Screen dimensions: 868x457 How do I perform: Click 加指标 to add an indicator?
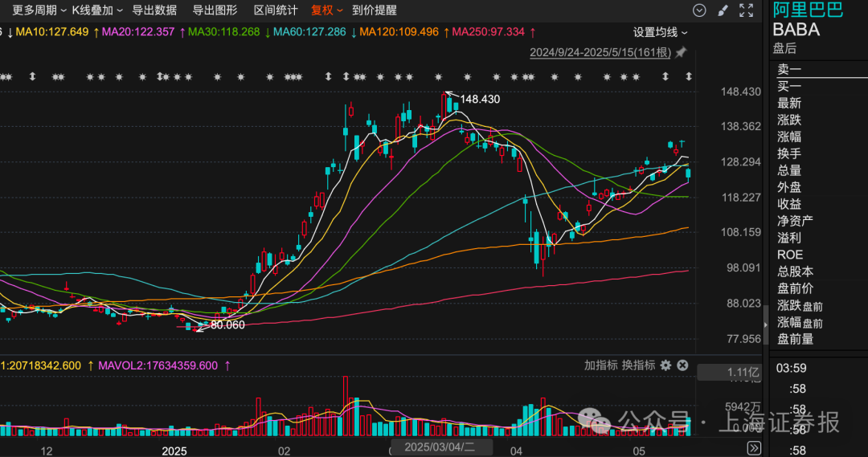(x=600, y=365)
